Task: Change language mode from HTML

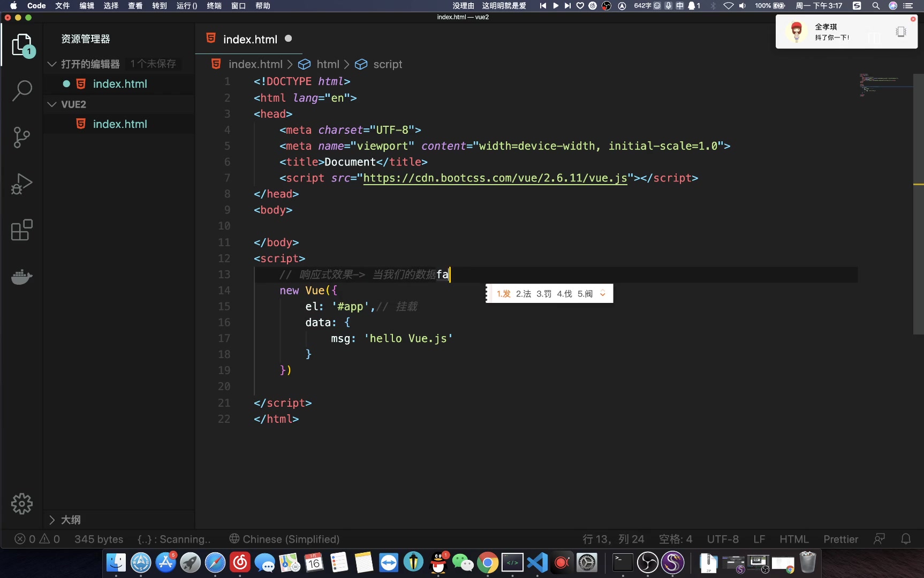Action: (794, 539)
